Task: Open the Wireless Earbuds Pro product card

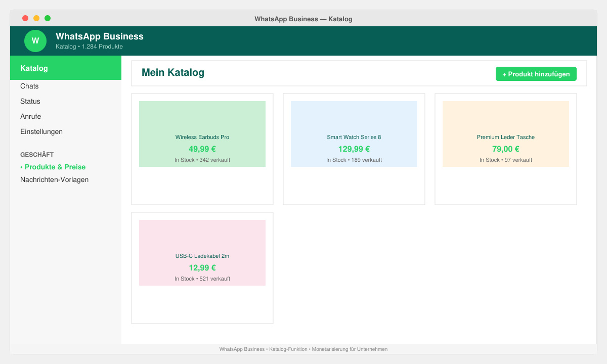Action: tap(202, 149)
